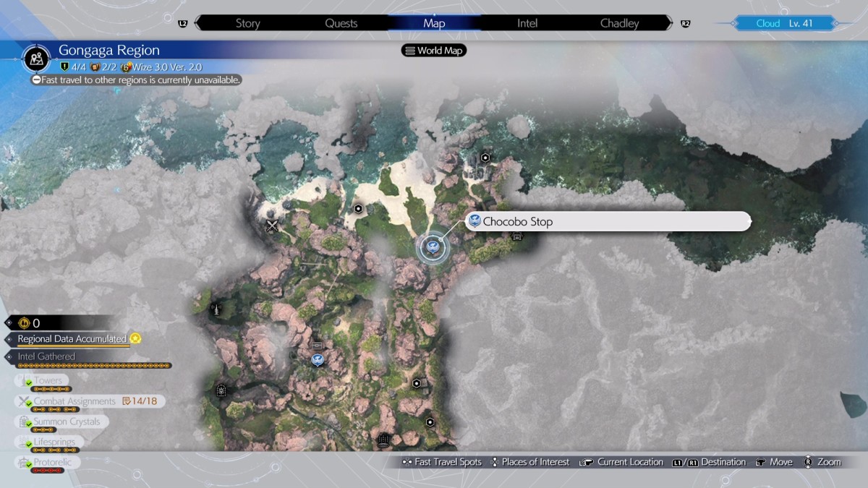Image resolution: width=868 pixels, height=488 pixels.
Task: Select the Map tab
Action: 434,23
